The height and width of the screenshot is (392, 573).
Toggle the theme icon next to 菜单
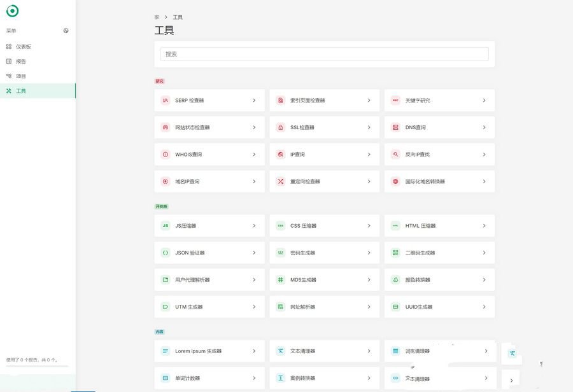[66, 31]
